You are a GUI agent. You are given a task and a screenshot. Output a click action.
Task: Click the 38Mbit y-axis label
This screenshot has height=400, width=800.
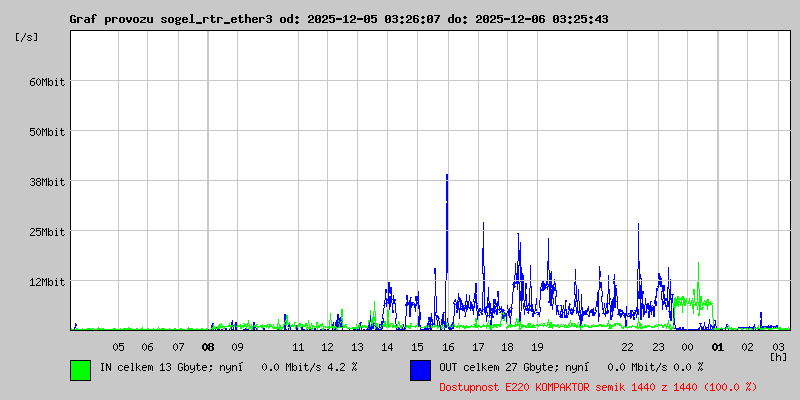(46, 182)
